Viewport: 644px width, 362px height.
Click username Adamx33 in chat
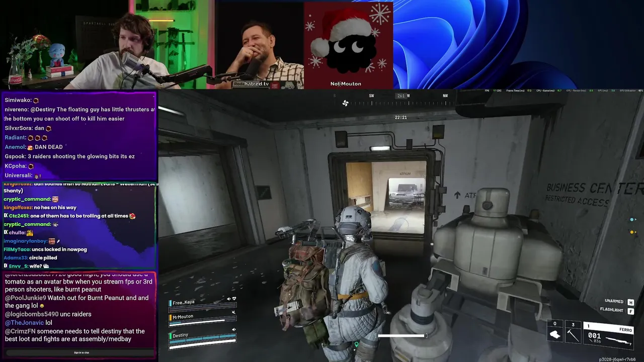click(15, 258)
